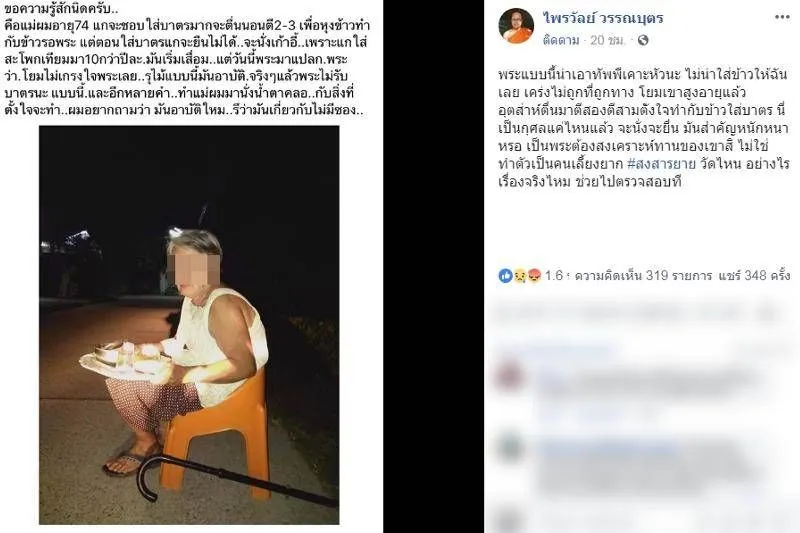800x533 pixels.
Task: Click the first blurred commenter avatar
Action: 509,377
